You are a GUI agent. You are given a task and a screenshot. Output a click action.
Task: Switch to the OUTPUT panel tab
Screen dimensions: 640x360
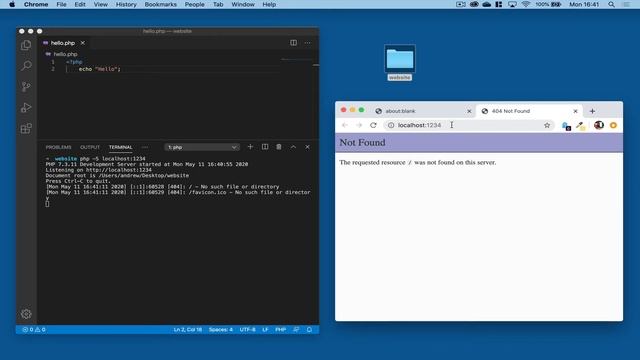click(x=90, y=147)
